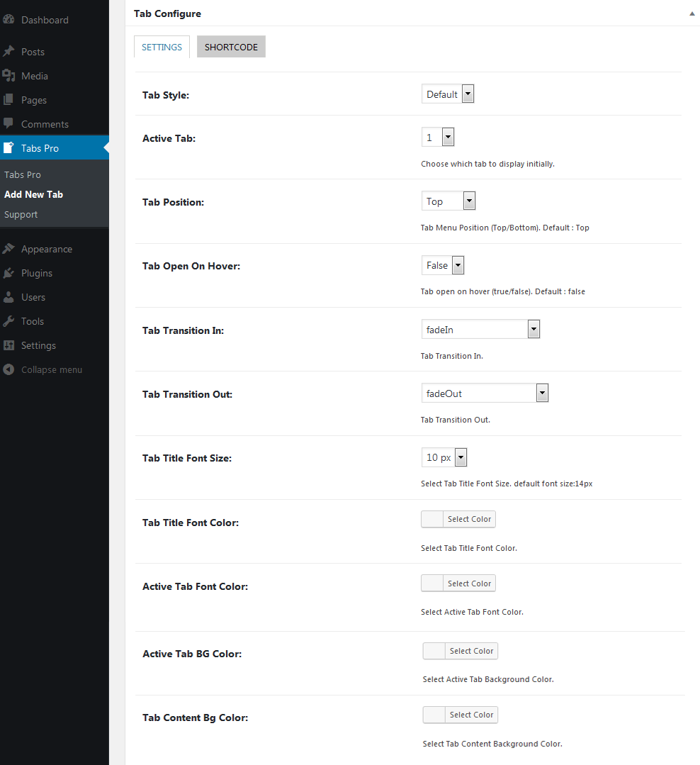Open the Tab Position dropdown
The height and width of the screenshot is (765, 700).
pyautogui.click(x=448, y=201)
